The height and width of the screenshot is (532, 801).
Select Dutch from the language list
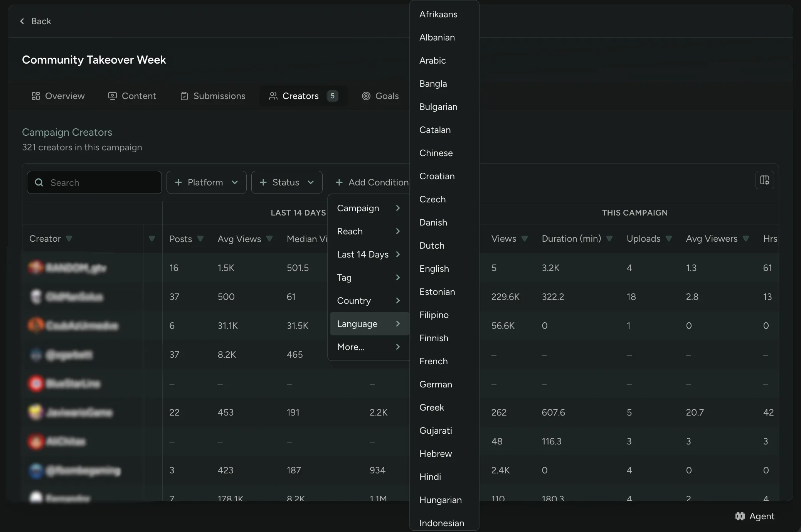click(x=444, y=246)
